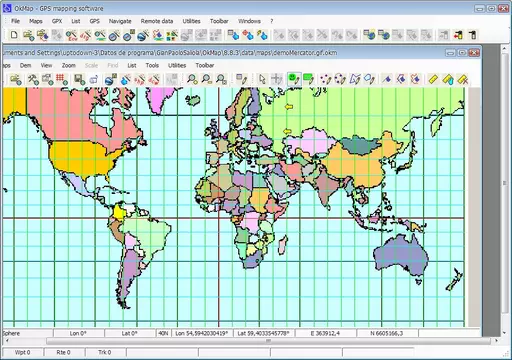This screenshot has width=512, height=360.
Task: Toggle the green smiley waypoint drawing tool
Action: (x=294, y=79)
